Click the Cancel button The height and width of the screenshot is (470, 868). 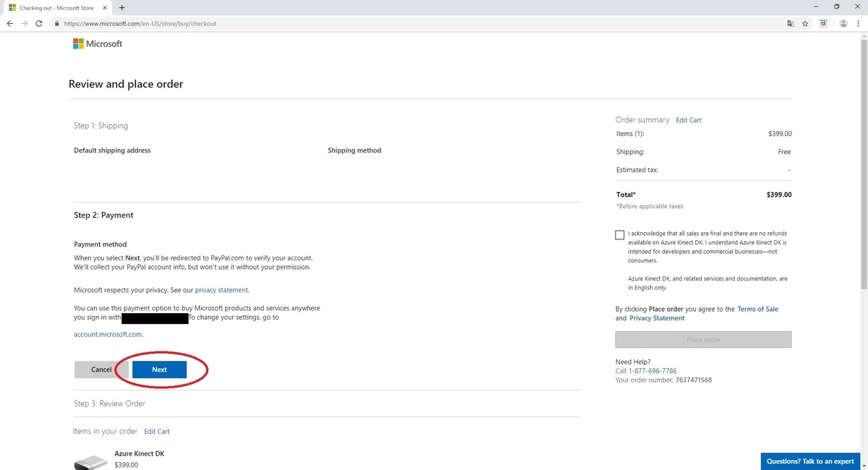pos(101,369)
